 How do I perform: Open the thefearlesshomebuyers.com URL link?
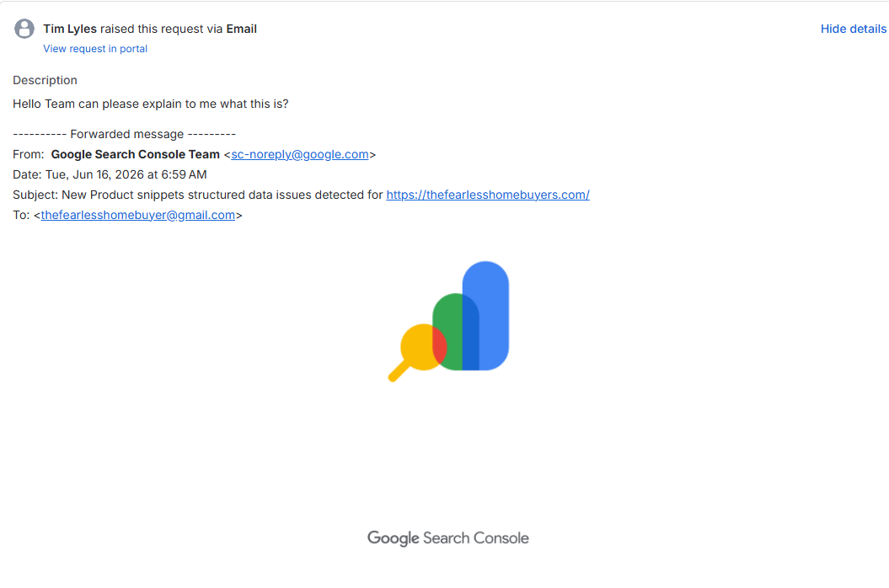[488, 195]
